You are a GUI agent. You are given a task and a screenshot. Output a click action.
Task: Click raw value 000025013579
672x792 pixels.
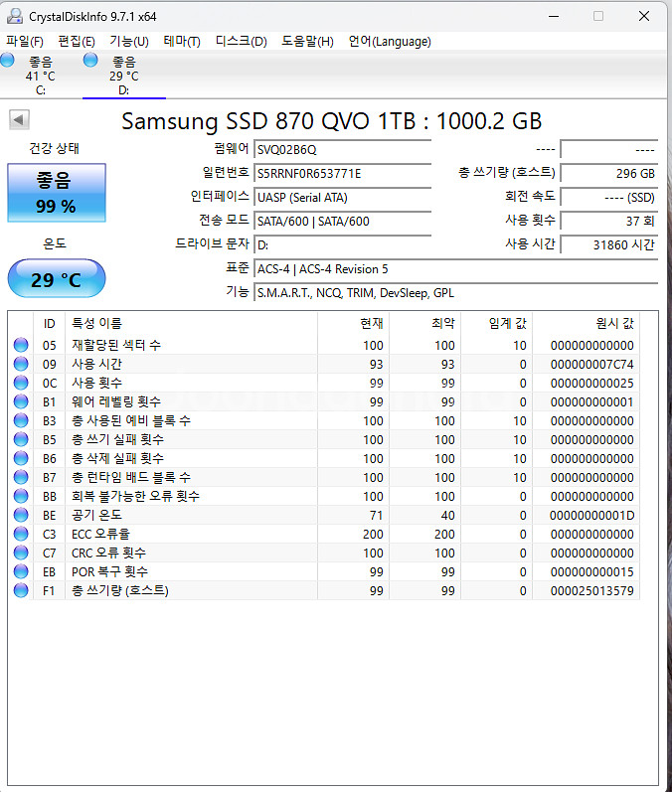pos(592,591)
